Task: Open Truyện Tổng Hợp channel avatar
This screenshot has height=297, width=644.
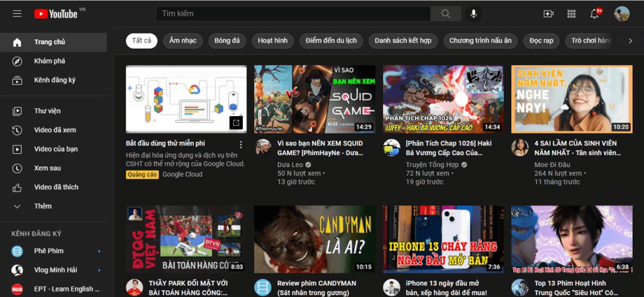Action: [x=391, y=147]
